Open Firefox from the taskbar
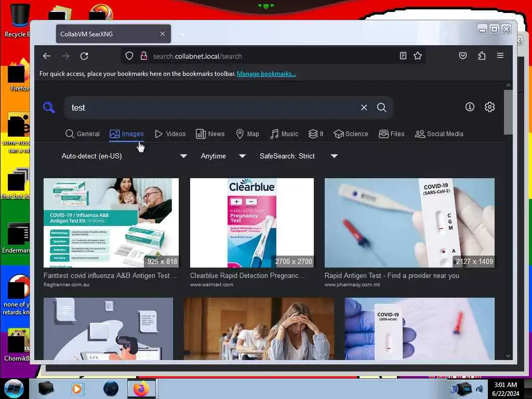 coord(141,389)
